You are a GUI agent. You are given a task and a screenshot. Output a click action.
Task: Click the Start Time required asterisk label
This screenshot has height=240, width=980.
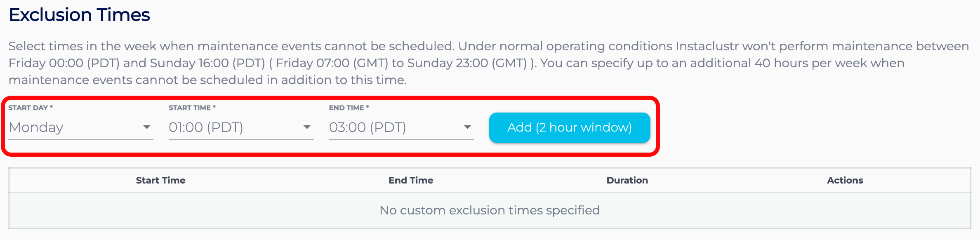[191, 107]
